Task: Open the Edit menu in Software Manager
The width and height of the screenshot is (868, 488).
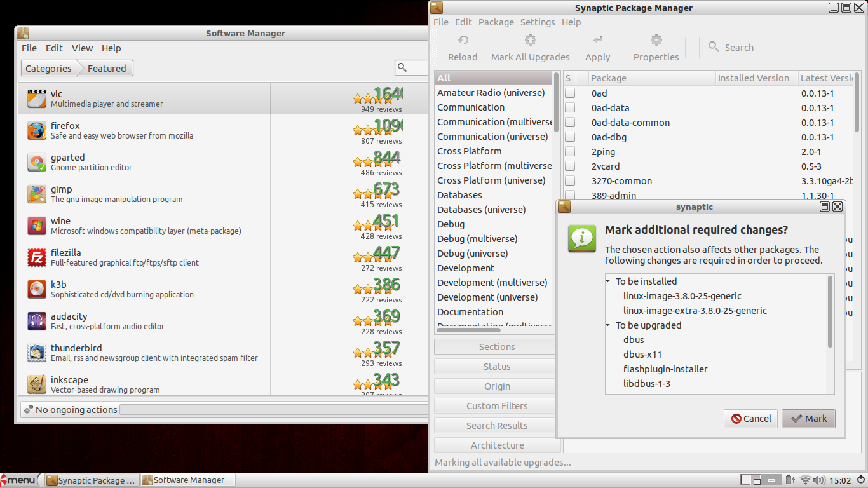Action: click(54, 48)
